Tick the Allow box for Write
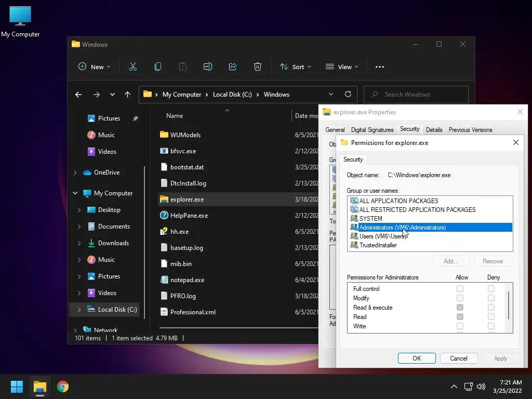Screen dimensions: 532x399 pos(460,326)
